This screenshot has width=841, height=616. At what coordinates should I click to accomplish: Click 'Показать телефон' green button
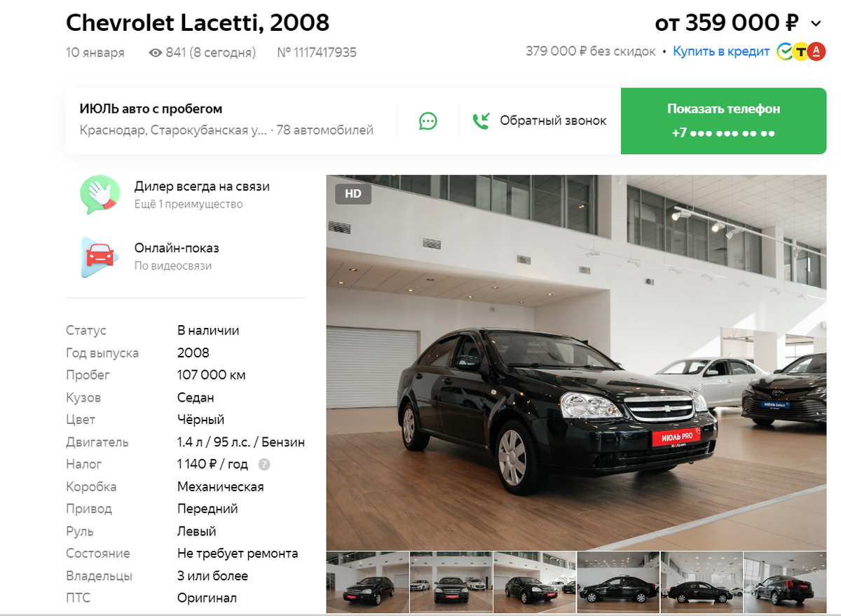pyautogui.click(x=723, y=121)
